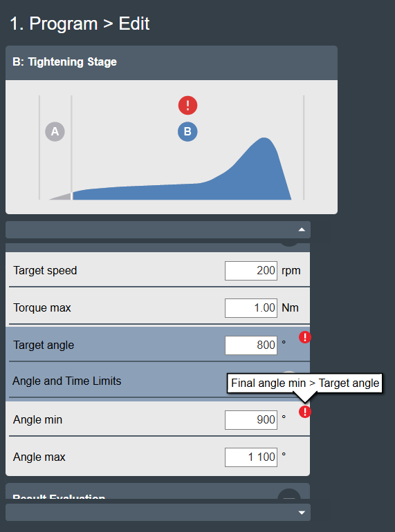Click the error icon beside Target angle
This screenshot has width=395, height=532.
coord(304,337)
